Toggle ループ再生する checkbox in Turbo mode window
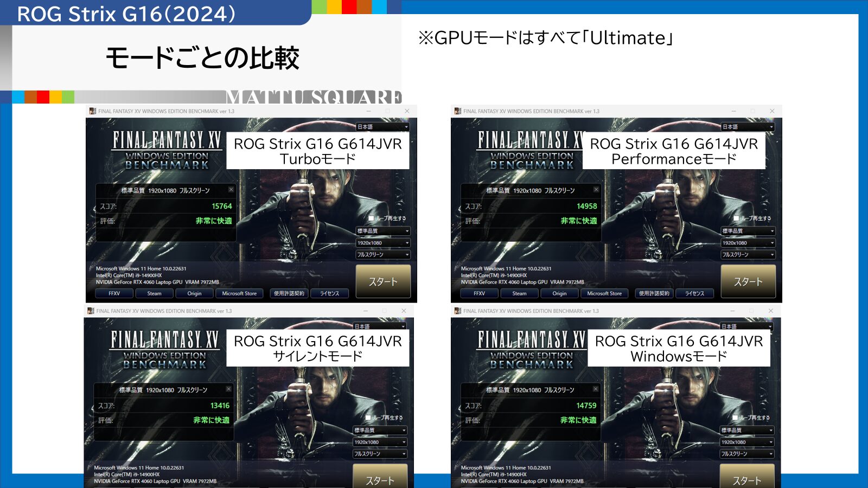The image size is (868, 488). click(x=372, y=219)
